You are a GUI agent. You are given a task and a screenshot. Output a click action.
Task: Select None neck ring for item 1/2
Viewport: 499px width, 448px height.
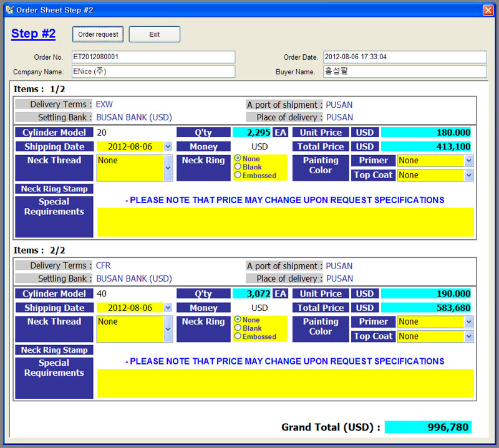238,158
